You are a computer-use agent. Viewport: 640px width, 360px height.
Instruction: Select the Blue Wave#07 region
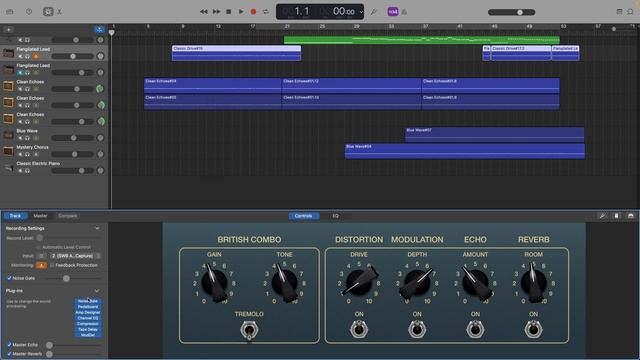coord(494,134)
